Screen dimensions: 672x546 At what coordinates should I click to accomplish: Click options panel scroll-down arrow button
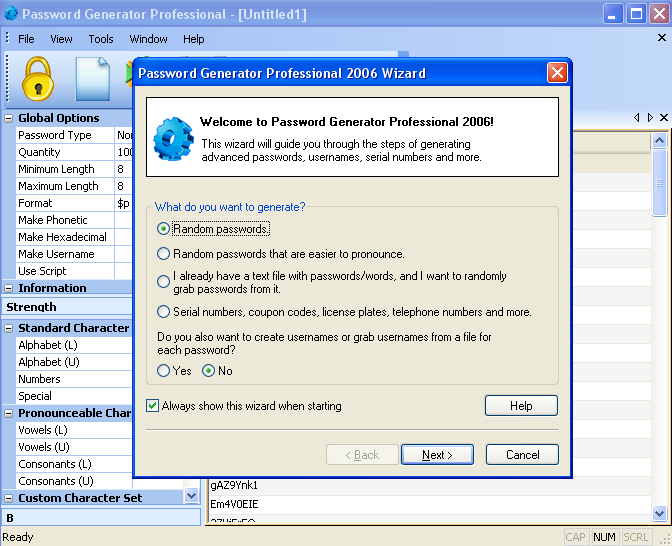tap(191, 496)
